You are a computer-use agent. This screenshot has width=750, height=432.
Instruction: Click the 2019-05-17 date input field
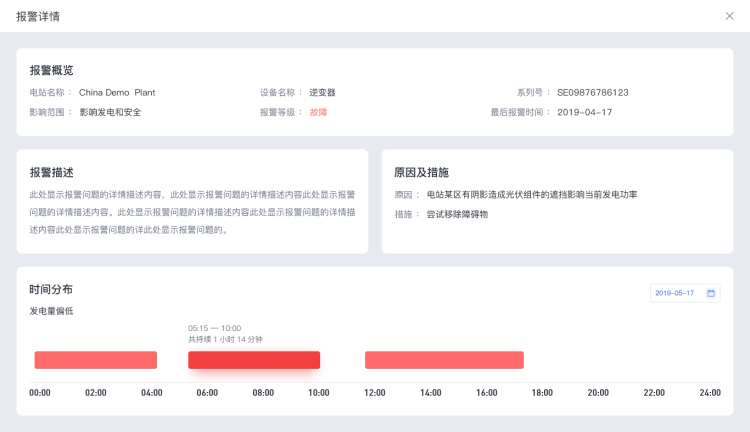[676, 293]
